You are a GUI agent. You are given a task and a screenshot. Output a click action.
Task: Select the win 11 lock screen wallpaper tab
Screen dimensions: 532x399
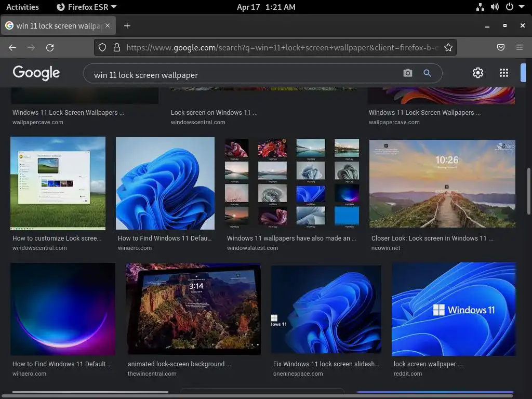coord(58,26)
